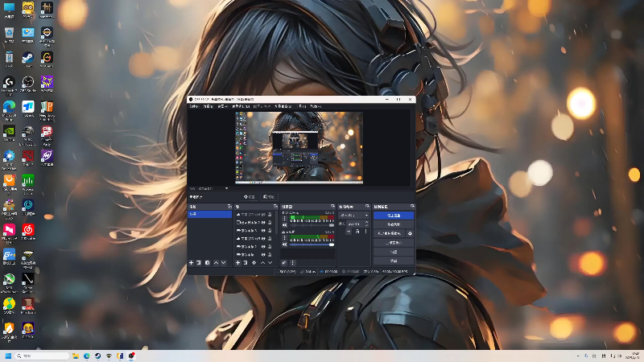Image resolution: width=644 pixels, height=362 pixels.
Task: Select the Microsoft Edge desktop shortcut
Action: click(x=9, y=109)
